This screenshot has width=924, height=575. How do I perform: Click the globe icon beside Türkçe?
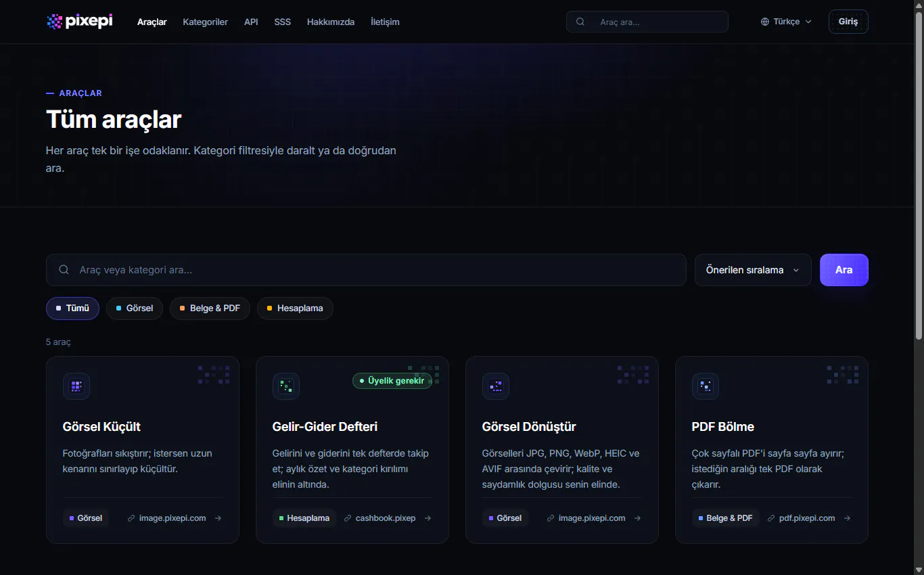tap(765, 22)
